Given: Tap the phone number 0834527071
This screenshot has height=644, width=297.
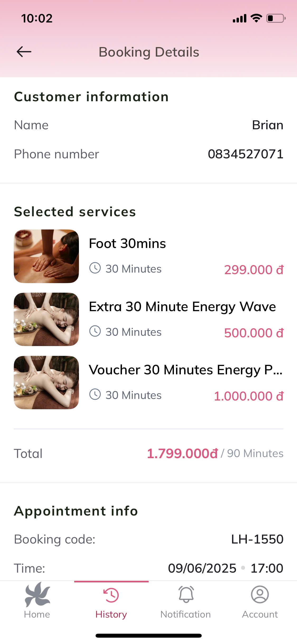Looking at the screenshot, I should [x=246, y=154].
